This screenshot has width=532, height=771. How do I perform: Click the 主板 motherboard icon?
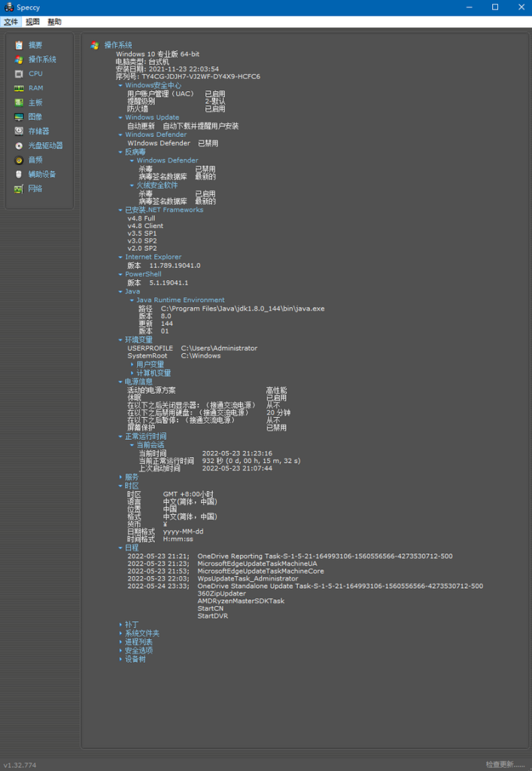tap(19, 102)
